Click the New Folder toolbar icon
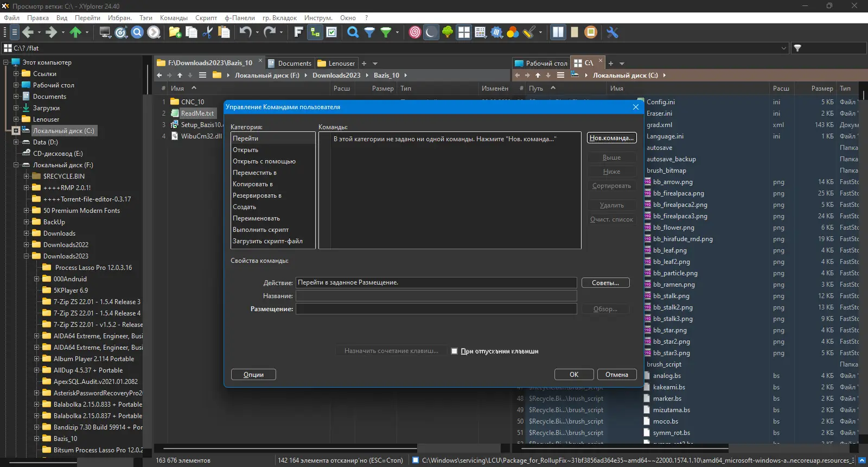 [175, 33]
